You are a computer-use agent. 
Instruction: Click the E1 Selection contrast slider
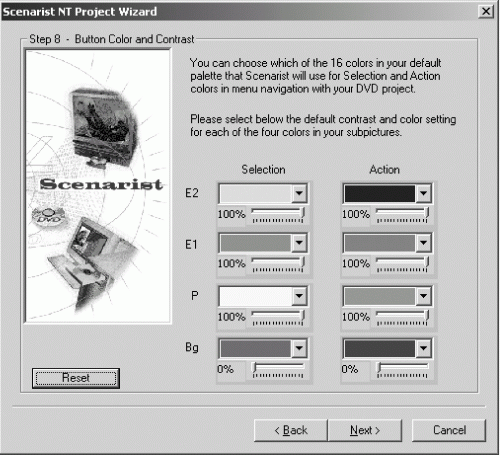278,264
